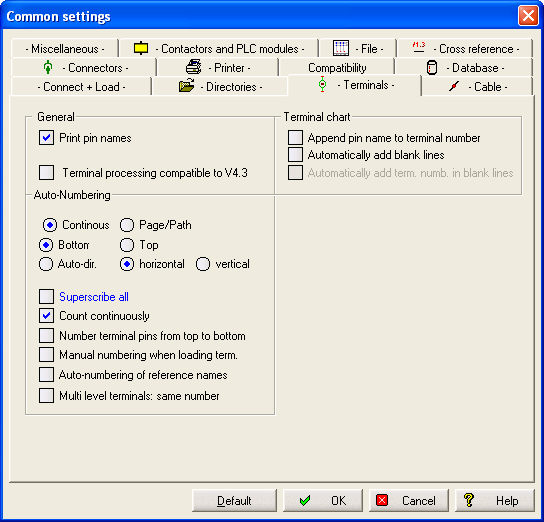Open the Compatibility tab
The image size is (544, 522).
(x=337, y=68)
